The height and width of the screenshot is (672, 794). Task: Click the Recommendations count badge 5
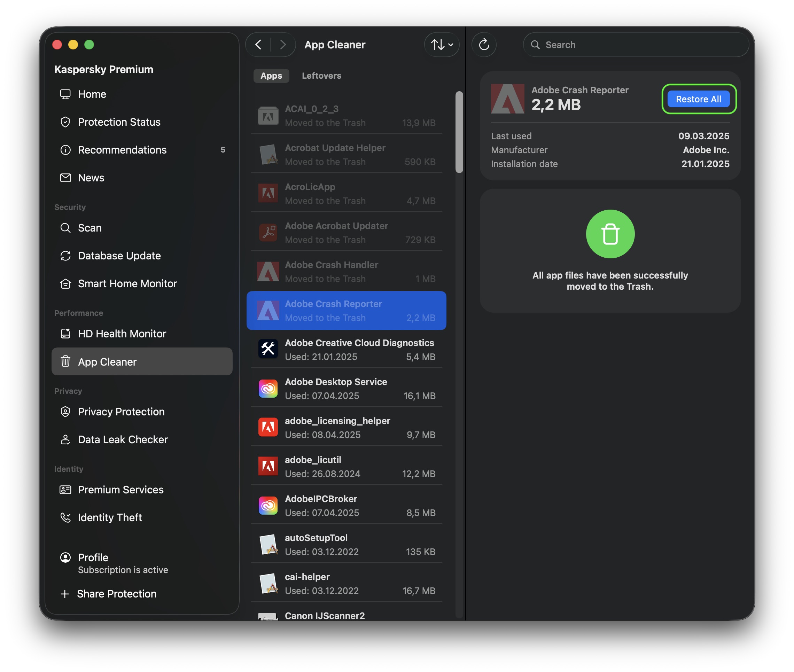pyautogui.click(x=223, y=150)
